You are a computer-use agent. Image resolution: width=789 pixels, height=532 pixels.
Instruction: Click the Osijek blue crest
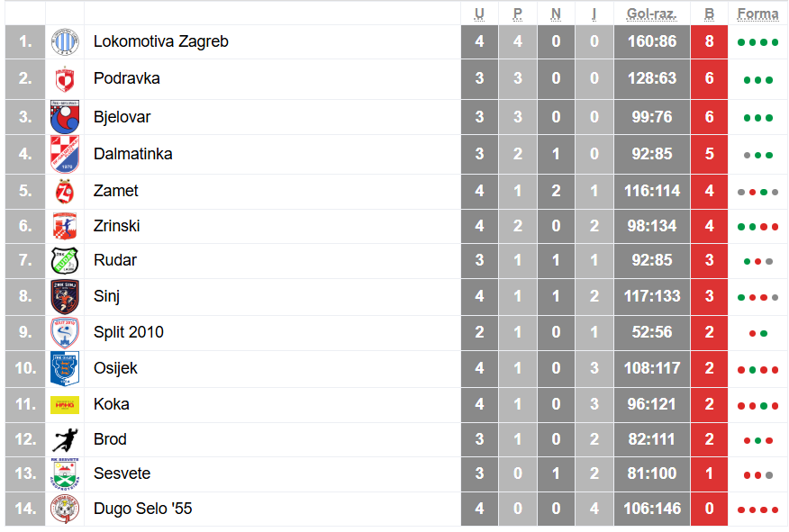tap(65, 368)
